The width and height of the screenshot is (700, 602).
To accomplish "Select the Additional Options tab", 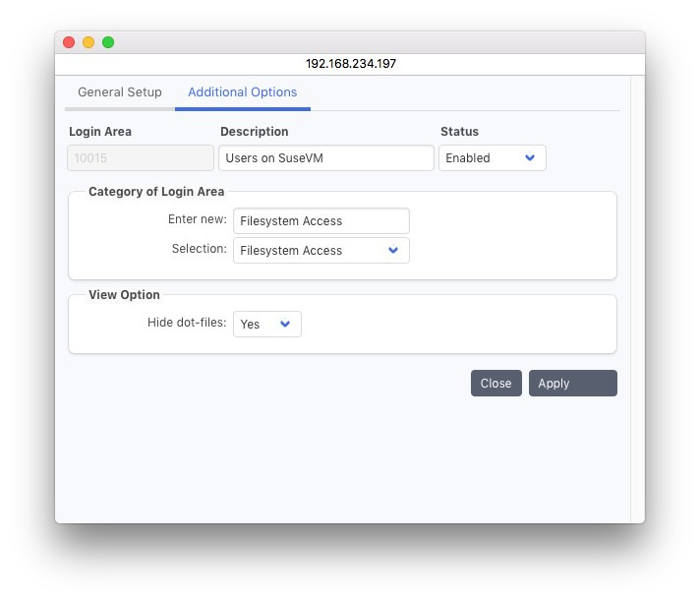I will coord(242,92).
